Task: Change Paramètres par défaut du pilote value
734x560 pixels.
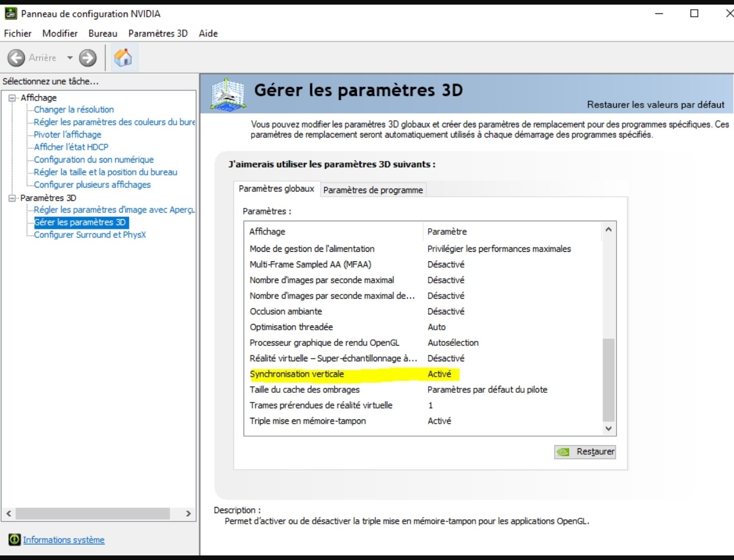Action: click(487, 390)
